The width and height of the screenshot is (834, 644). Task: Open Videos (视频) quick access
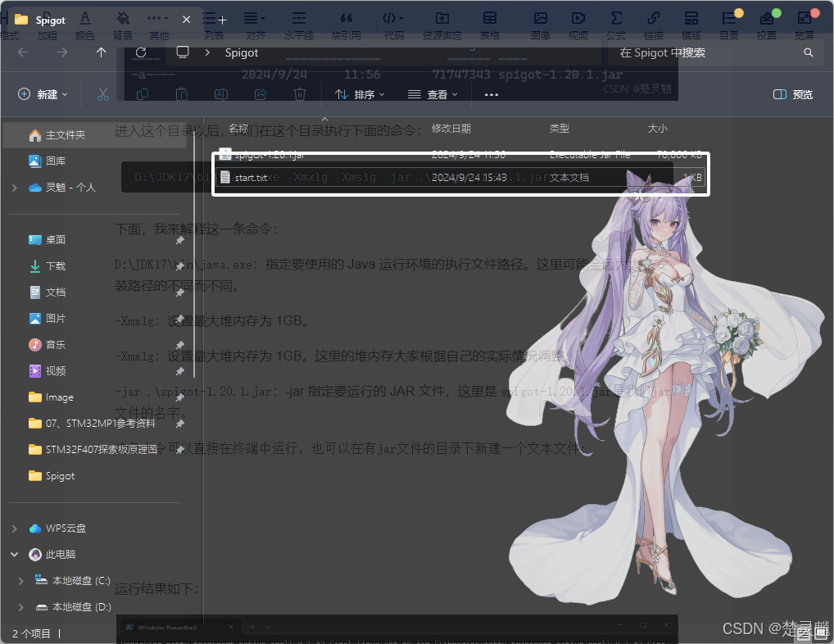(48, 370)
